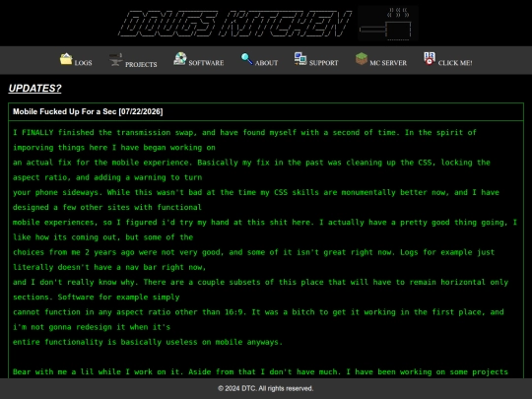532x399 pixels.
Task: Click the line "entire functionality is basically useless"
Action: coord(148,342)
